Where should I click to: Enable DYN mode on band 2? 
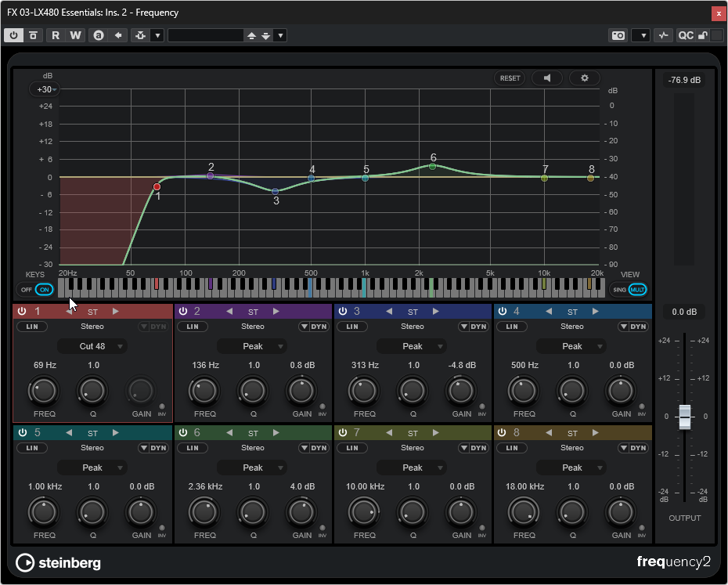click(x=315, y=327)
